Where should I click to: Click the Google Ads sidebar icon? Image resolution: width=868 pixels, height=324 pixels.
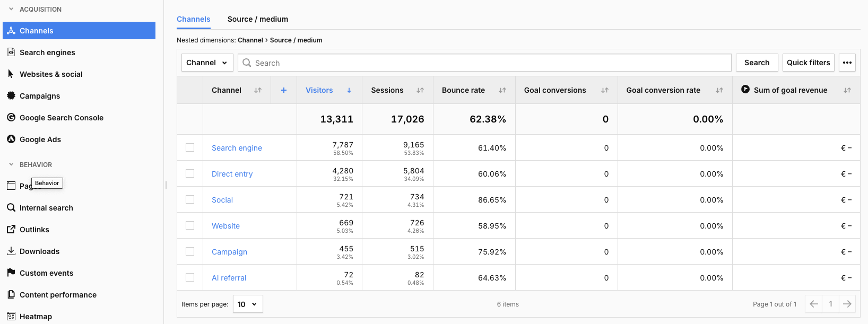pyautogui.click(x=11, y=139)
